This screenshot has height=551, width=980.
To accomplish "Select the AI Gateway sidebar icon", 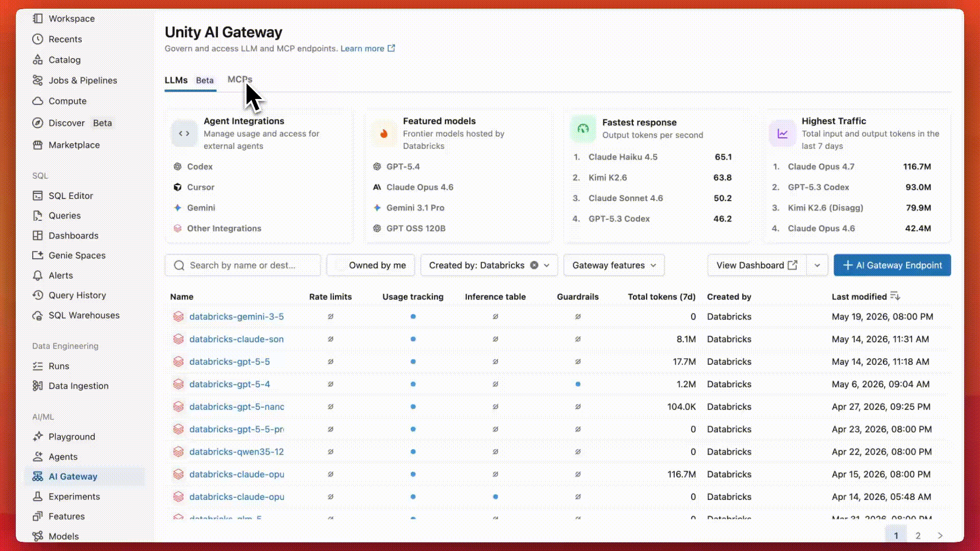I will pos(37,477).
